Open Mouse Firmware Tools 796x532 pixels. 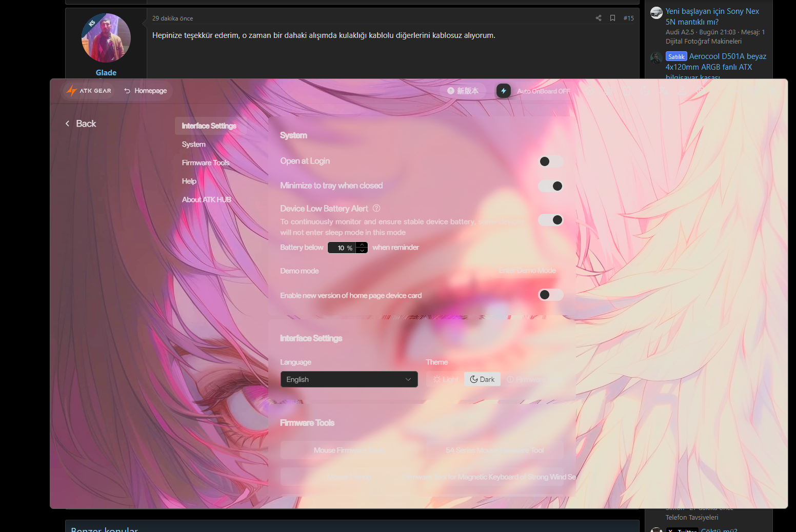point(349,450)
